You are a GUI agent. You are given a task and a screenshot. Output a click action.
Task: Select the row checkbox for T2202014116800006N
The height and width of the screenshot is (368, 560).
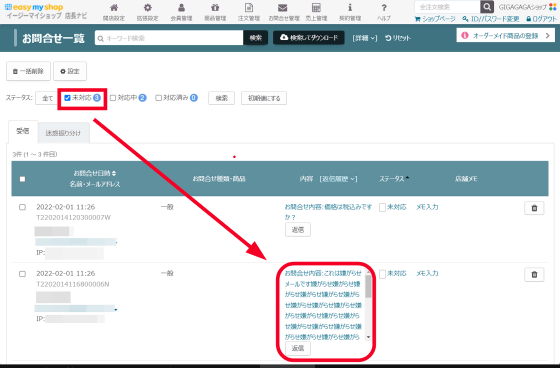pyautogui.click(x=22, y=274)
